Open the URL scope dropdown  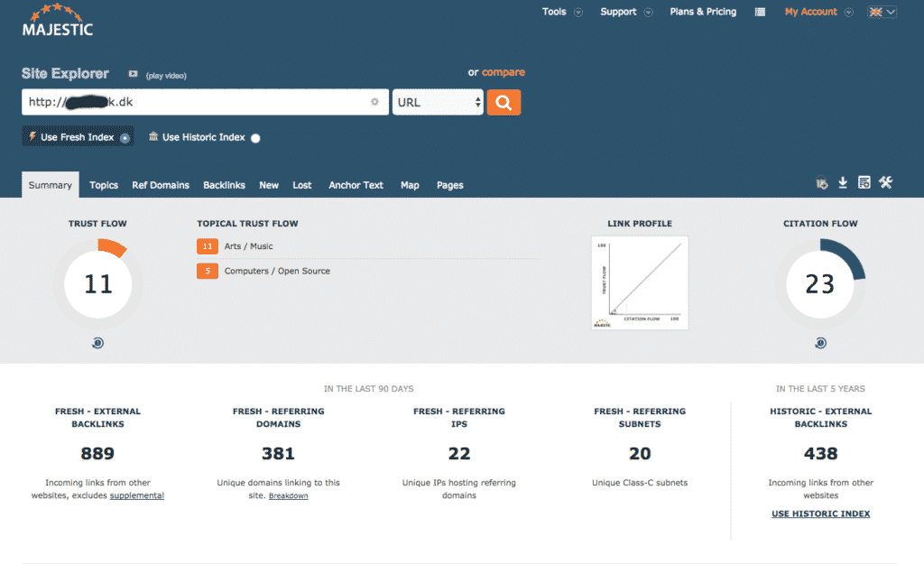(438, 103)
